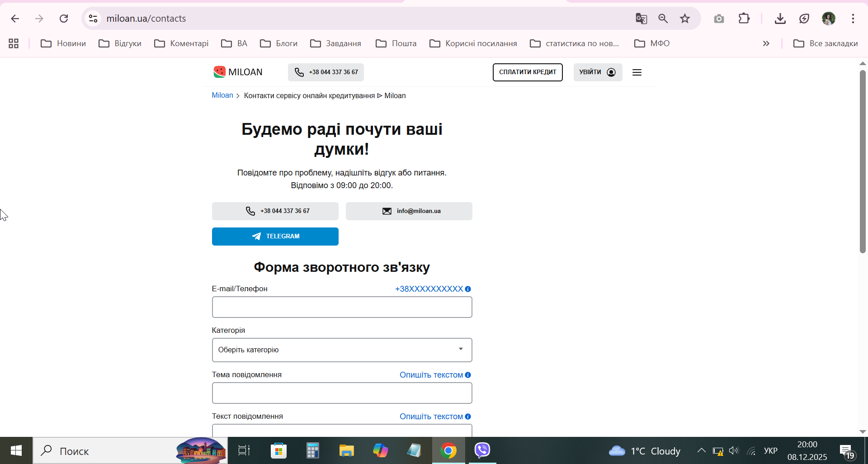The image size is (868, 464).
Task: Open the Відгуки bookmarks folder
Action: coord(120,43)
